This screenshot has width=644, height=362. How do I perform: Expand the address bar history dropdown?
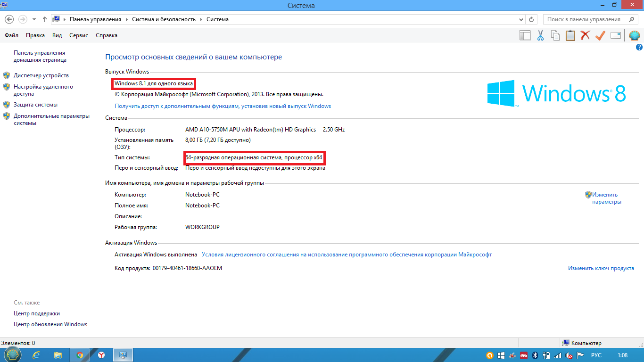pos(521,19)
